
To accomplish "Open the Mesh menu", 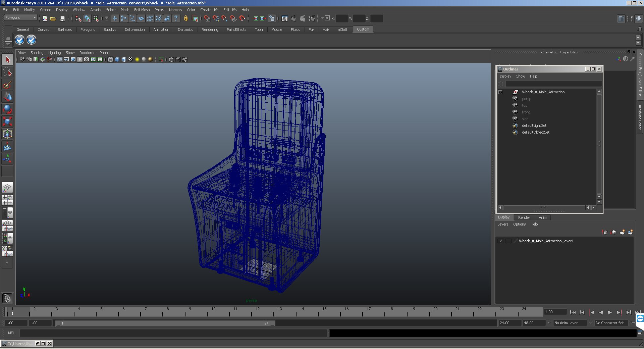I will [x=125, y=10].
